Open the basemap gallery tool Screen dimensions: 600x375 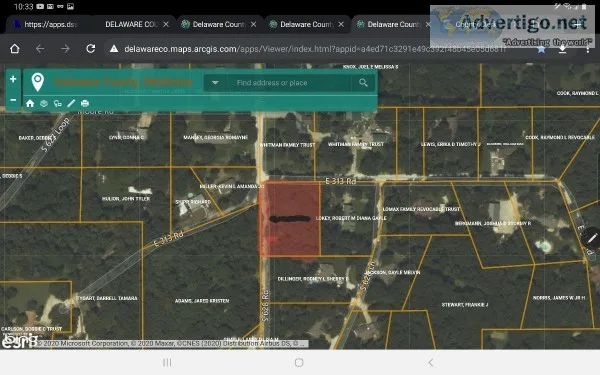tap(57, 103)
